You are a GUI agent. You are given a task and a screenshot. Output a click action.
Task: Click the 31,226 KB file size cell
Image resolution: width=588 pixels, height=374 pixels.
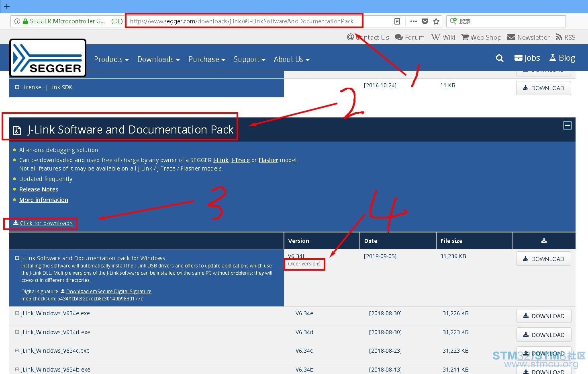point(455,313)
